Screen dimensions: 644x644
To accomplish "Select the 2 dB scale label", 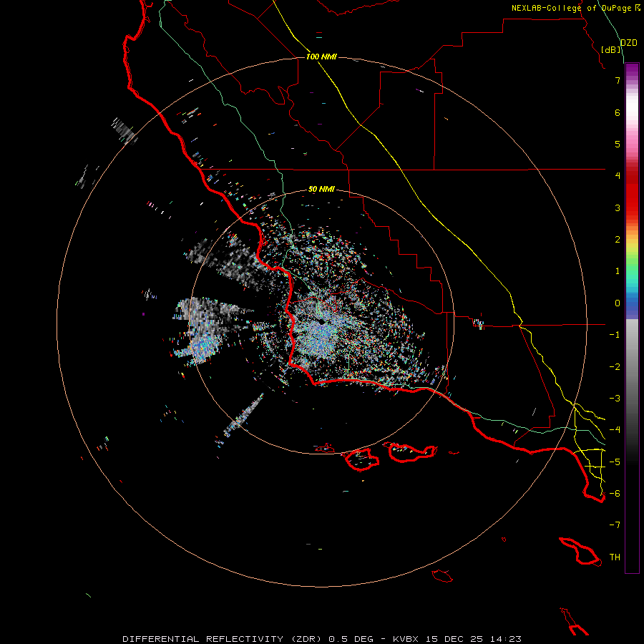I will [618, 240].
